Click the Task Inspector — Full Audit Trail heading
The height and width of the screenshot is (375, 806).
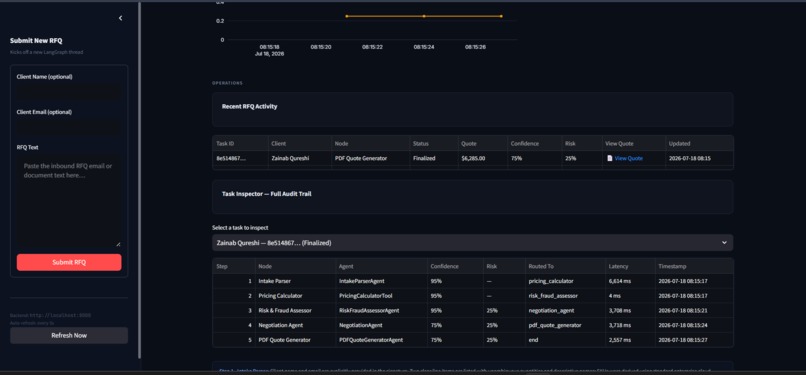tap(266, 194)
